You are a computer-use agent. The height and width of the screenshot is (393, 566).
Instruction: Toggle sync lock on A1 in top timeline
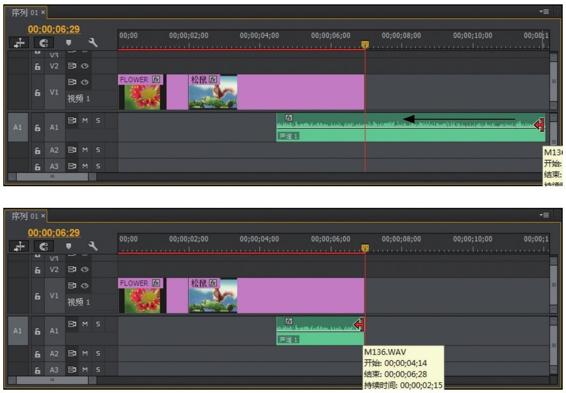[72, 120]
